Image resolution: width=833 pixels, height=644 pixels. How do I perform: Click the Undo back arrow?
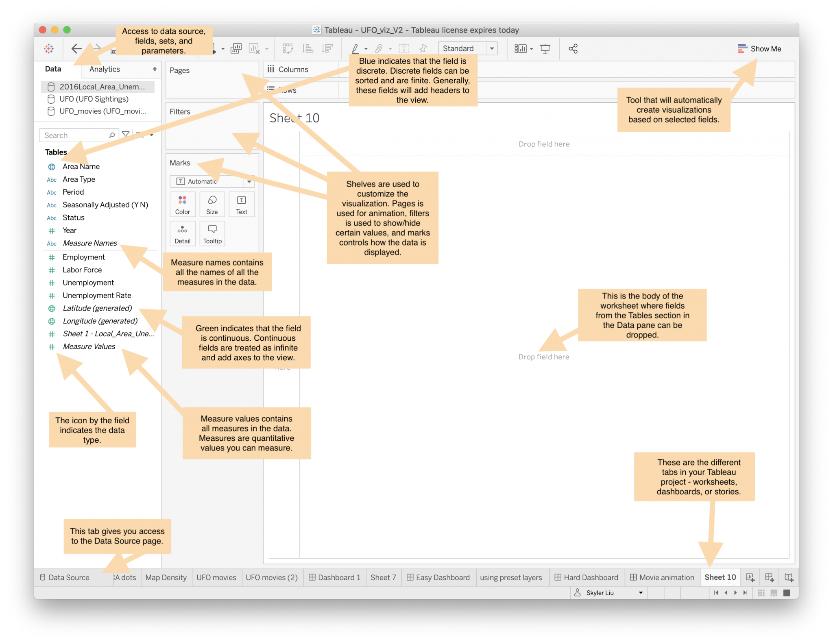(x=76, y=49)
